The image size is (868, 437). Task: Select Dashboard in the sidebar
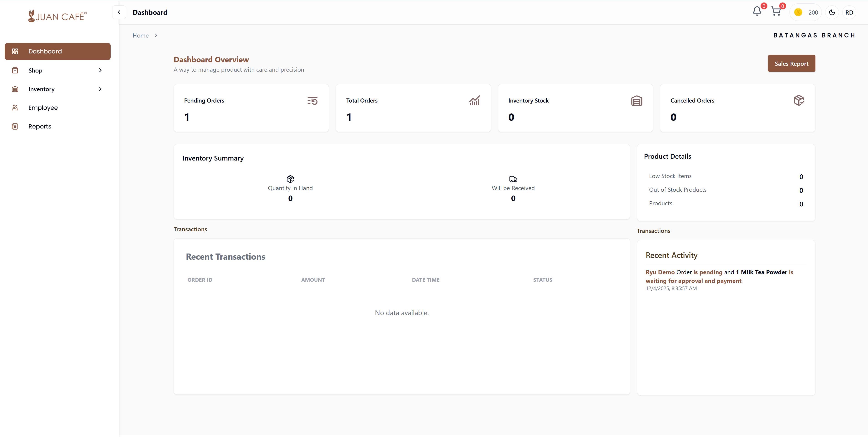[x=45, y=51]
